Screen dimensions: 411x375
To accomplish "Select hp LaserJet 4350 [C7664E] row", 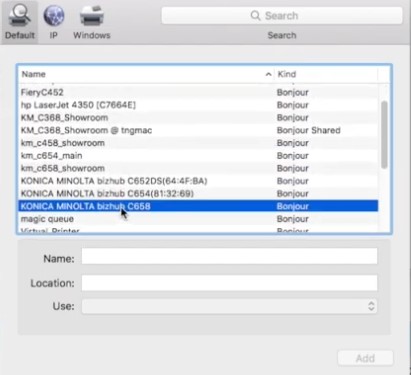I will [198, 105].
